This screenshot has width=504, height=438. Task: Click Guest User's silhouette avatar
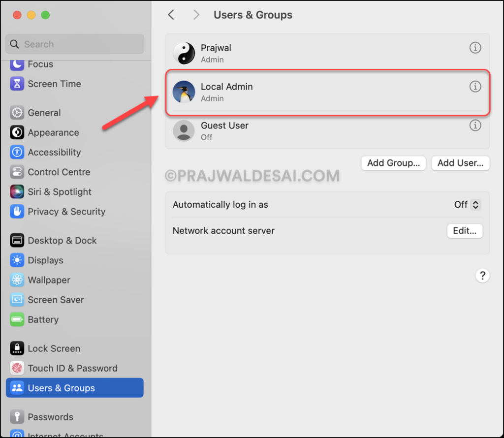pos(184,131)
